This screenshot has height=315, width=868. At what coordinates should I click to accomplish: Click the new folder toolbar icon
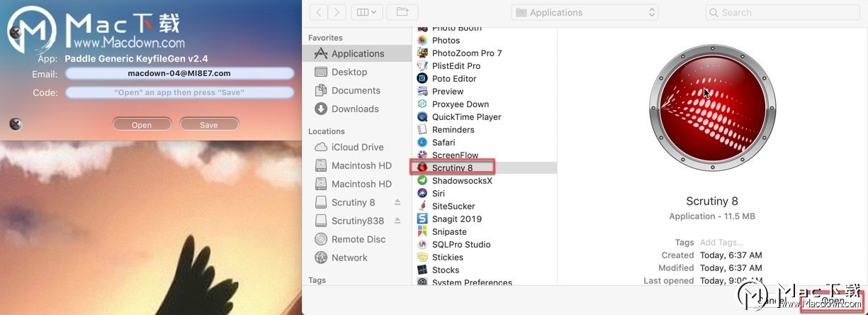[402, 12]
